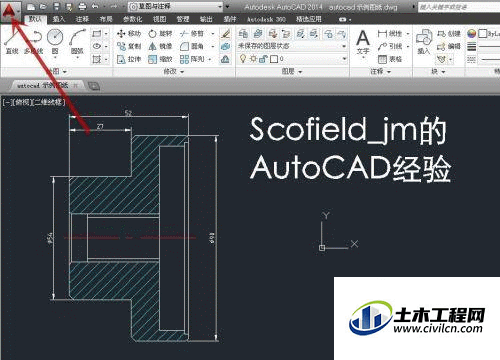Click the Plot (print) icon

tap(82, 7)
